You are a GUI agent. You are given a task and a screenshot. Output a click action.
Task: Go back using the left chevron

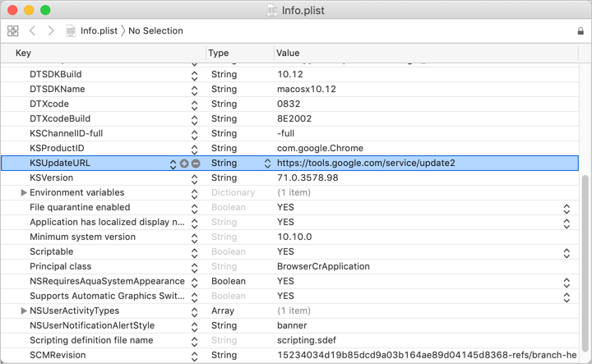point(33,31)
